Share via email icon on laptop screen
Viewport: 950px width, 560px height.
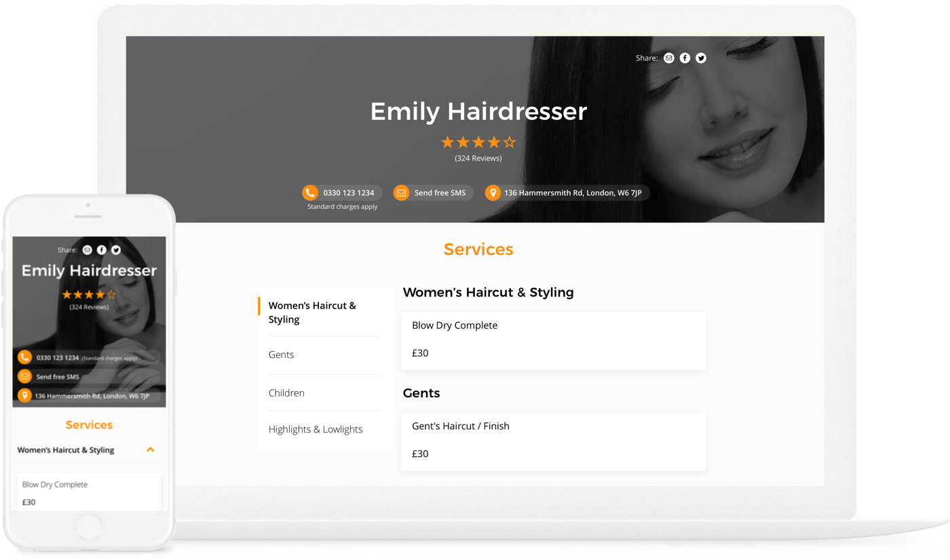coord(669,58)
